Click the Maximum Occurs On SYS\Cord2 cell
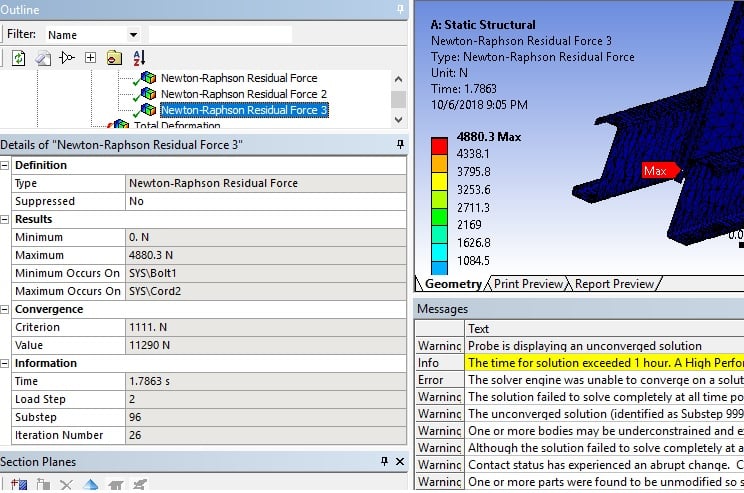The image size is (744, 493). coord(266,291)
